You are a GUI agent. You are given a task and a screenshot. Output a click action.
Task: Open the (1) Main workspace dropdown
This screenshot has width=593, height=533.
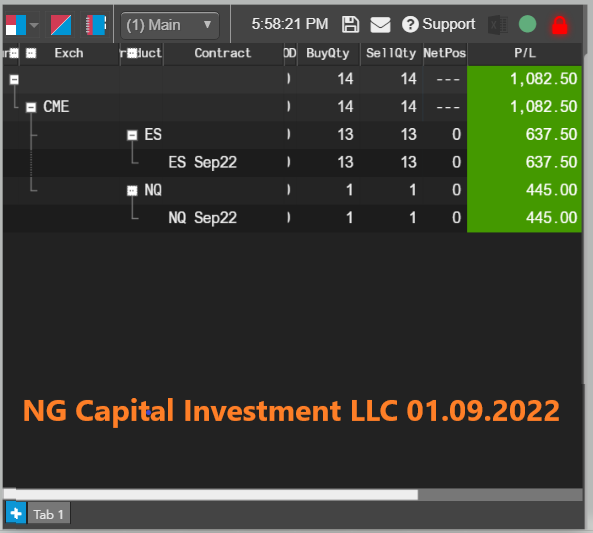pyautogui.click(x=169, y=25)
